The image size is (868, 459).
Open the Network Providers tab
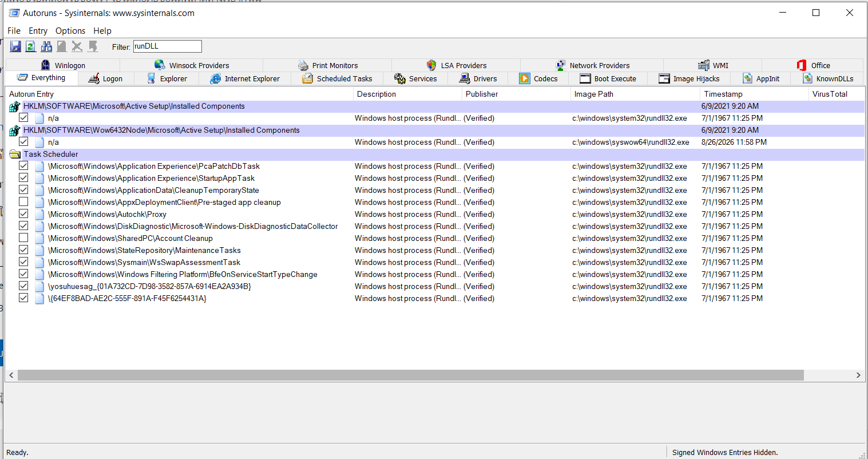[x=593, y=65]
